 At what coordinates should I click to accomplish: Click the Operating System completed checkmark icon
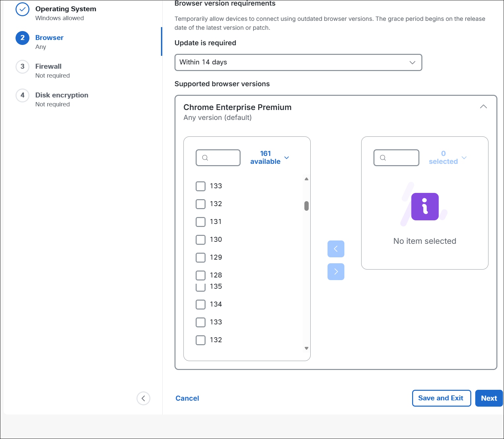click(22, 9)
